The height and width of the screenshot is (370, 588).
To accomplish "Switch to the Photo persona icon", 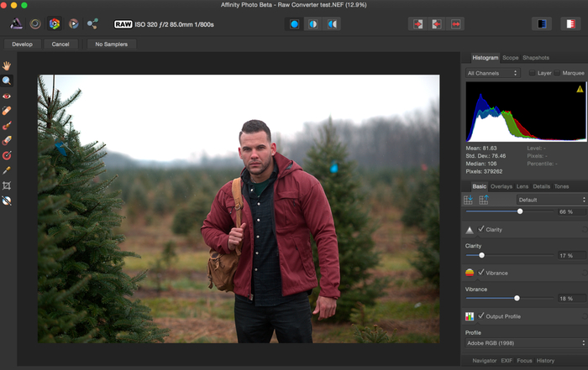I will point(16,24).
